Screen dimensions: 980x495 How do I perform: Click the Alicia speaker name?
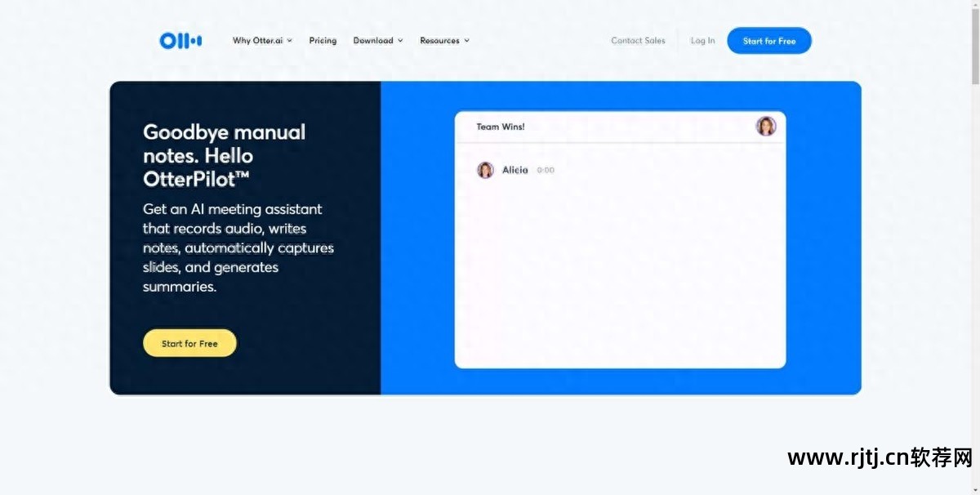[514, 170]
